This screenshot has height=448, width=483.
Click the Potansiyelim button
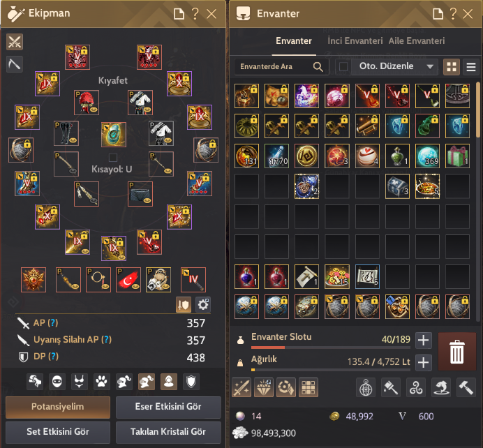pos(58,407)
